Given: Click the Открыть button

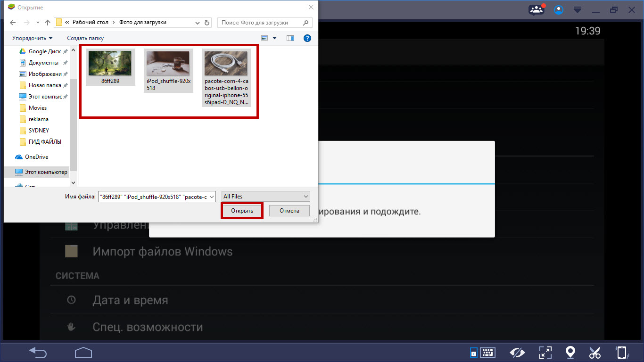Looking at the screenshot, I should coord(242,211).
